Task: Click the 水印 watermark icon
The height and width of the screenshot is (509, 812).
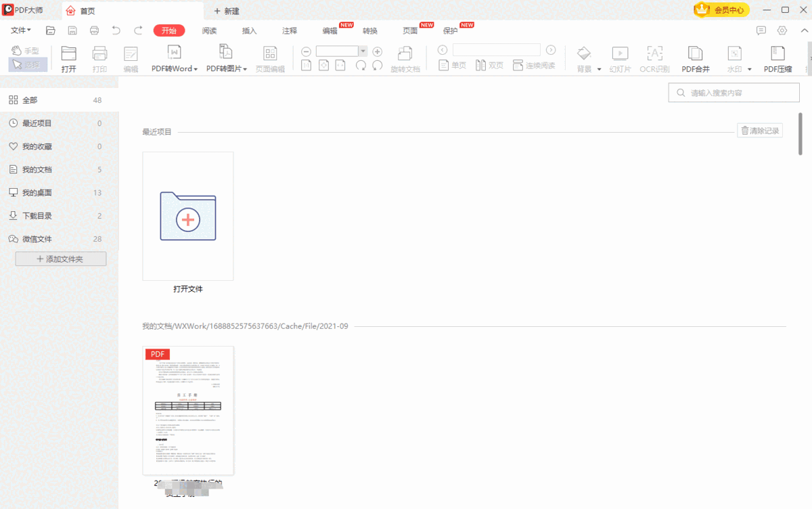Action: 735,53
